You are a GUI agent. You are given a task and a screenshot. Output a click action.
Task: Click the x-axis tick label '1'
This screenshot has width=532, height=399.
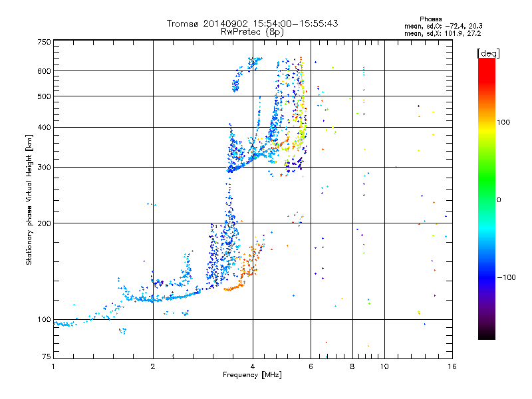click(53, 366)
